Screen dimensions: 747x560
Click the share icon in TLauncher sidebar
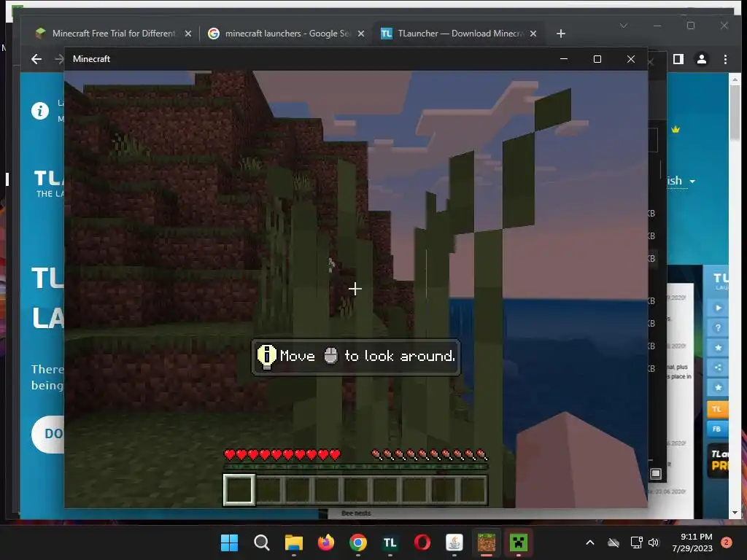[719, 367]
